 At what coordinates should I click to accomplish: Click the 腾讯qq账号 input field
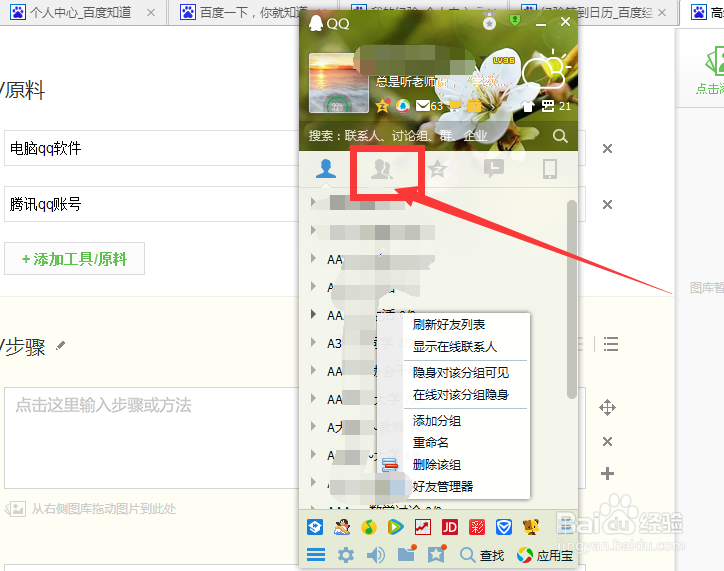[x=152, y=204]
